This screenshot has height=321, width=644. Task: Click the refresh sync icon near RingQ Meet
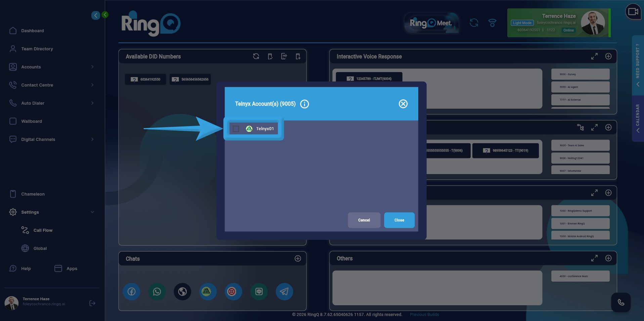(x=474, y=22)
